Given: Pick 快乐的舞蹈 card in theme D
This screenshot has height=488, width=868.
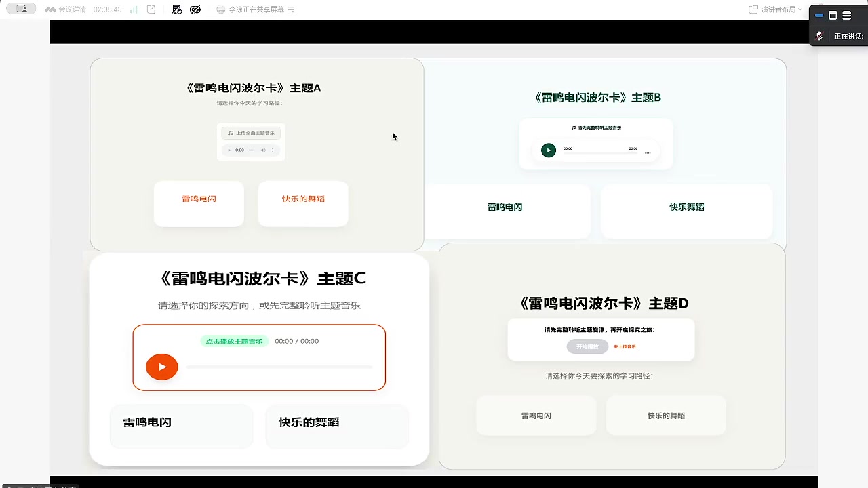Looking at the screenshot, I should (x=666, y=415).
